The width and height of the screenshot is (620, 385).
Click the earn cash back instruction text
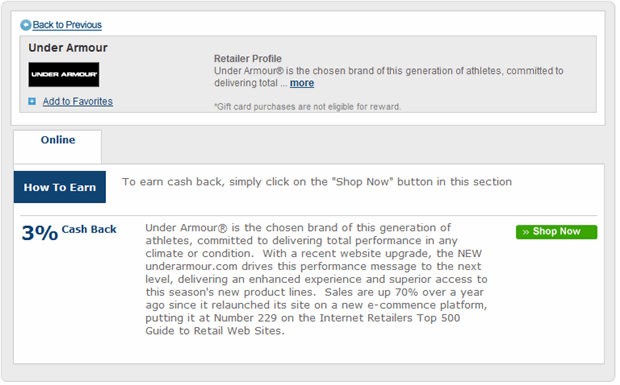coord(317,182)
